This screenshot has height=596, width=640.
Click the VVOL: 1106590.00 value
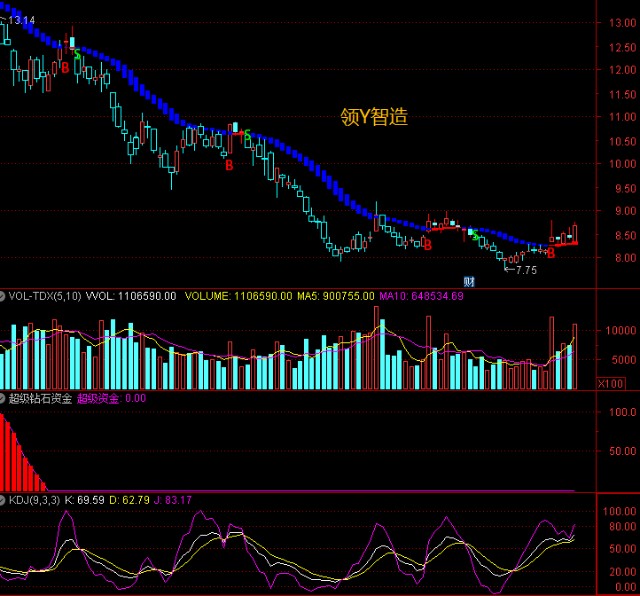[x=131, y=296]
